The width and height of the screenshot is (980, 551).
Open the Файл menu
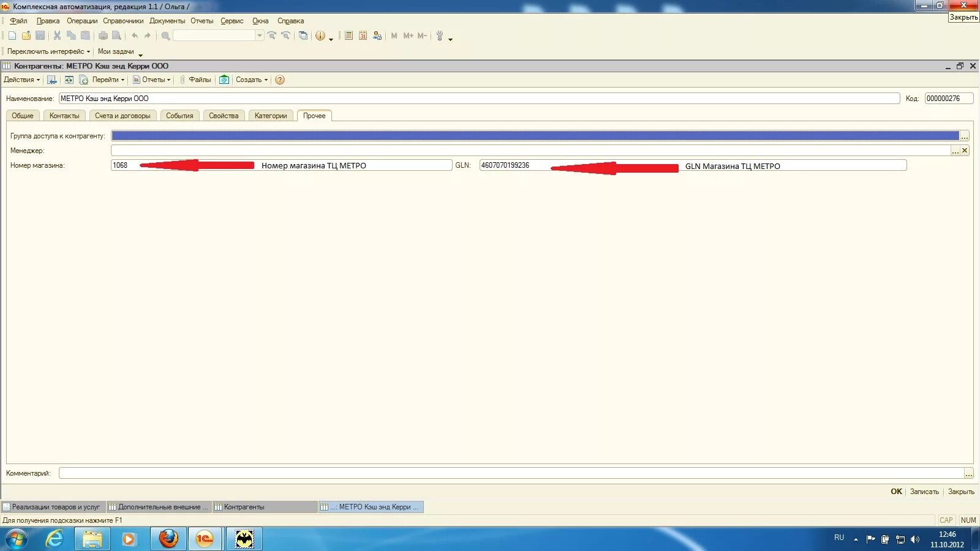(18, 21)
